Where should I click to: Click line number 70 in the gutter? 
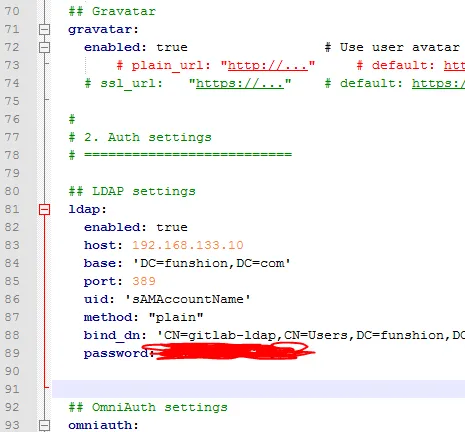[x=12, y=11]
